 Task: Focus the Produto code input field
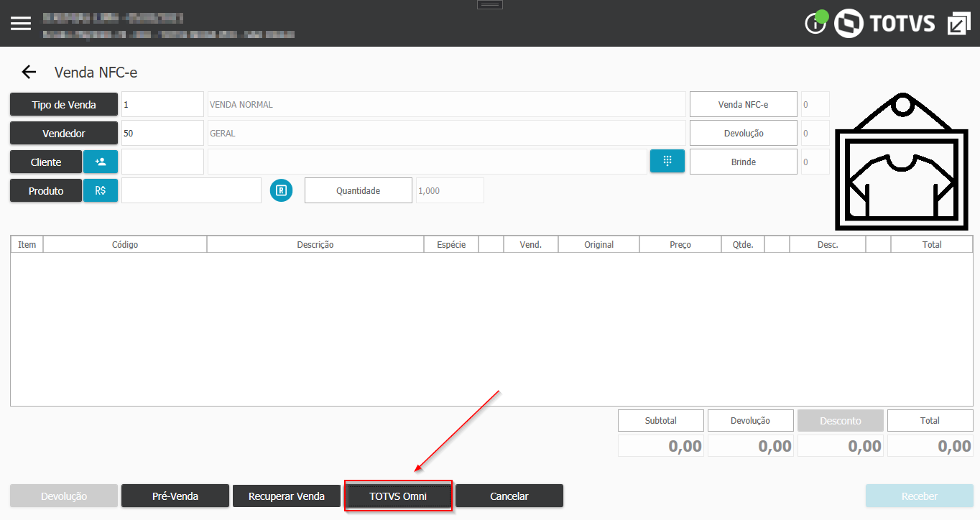pos(191,190)
